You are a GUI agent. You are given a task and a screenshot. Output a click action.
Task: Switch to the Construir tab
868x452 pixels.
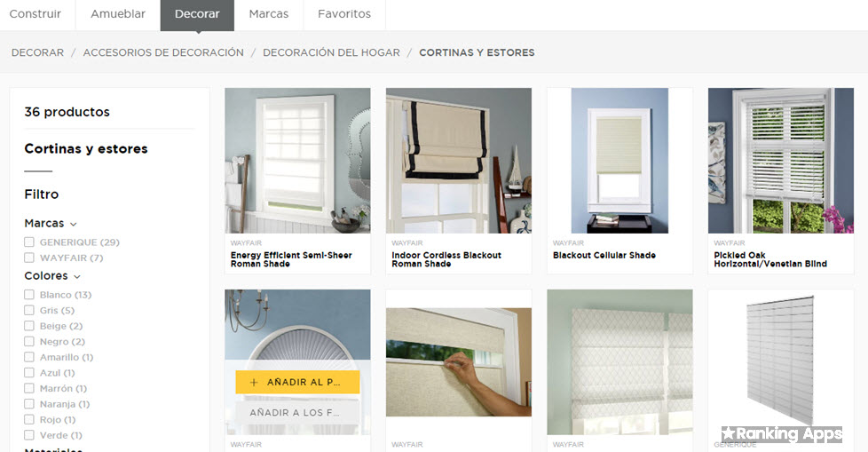[36, 14]
